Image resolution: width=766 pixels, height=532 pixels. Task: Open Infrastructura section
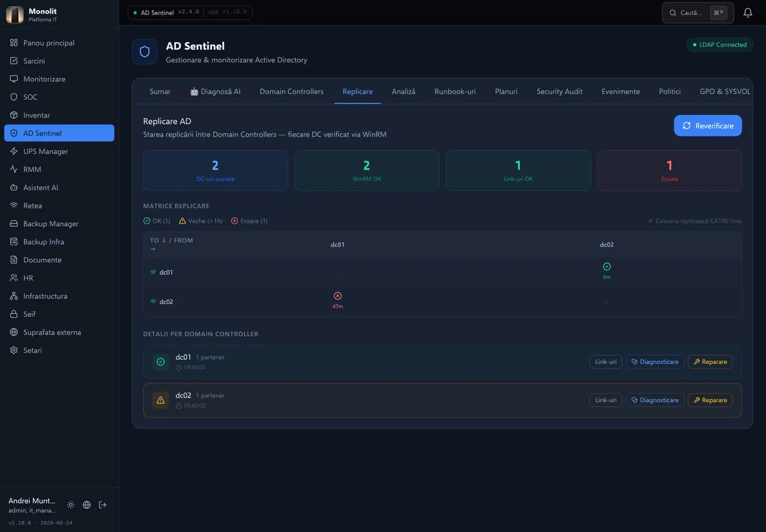[59, 296]
